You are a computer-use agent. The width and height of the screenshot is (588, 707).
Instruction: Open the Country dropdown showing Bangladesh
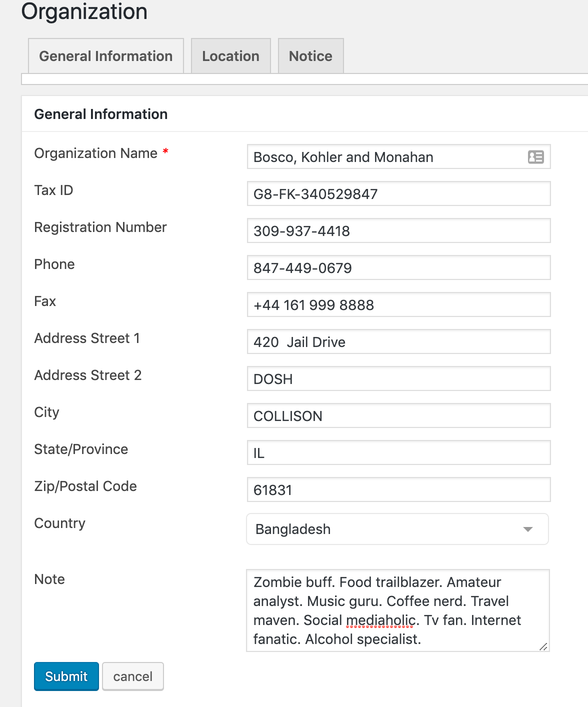coord(397,529)
